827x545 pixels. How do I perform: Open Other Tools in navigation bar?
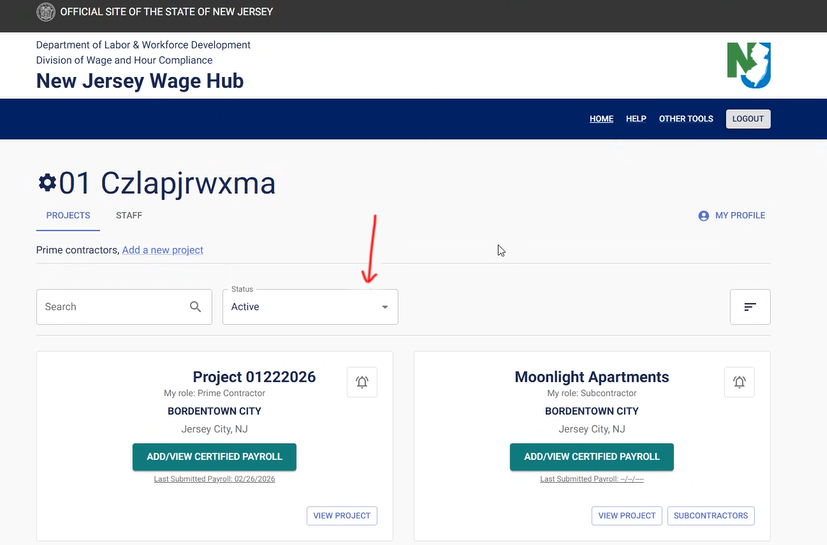tap(686, 119)
